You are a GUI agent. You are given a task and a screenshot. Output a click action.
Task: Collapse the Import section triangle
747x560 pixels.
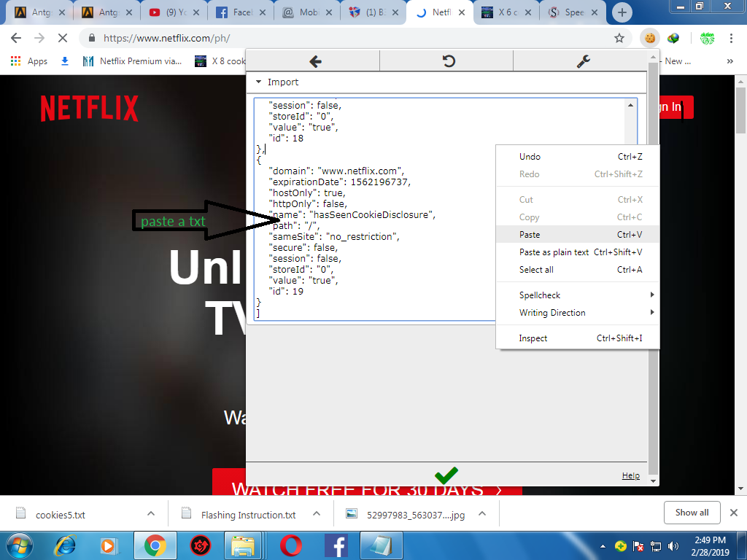pyautogui.click(x=258, y=82)
